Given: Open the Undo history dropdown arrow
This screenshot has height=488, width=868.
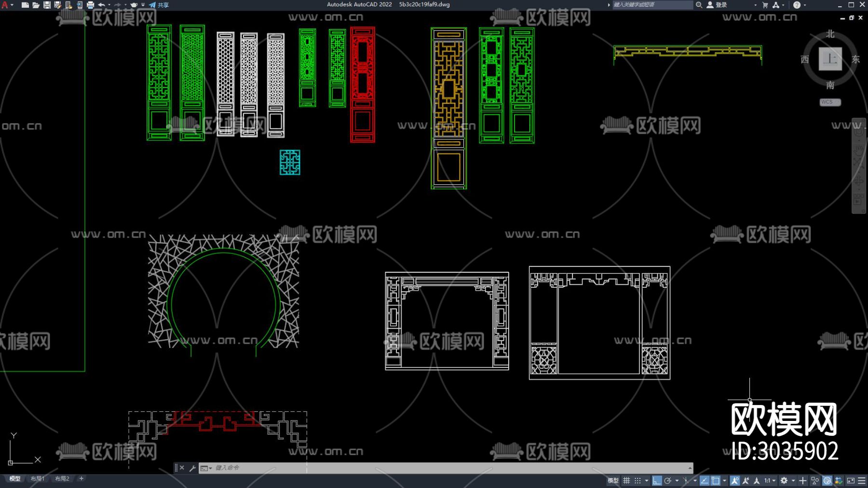Looking at the screenshot, I should pos(109,5).
